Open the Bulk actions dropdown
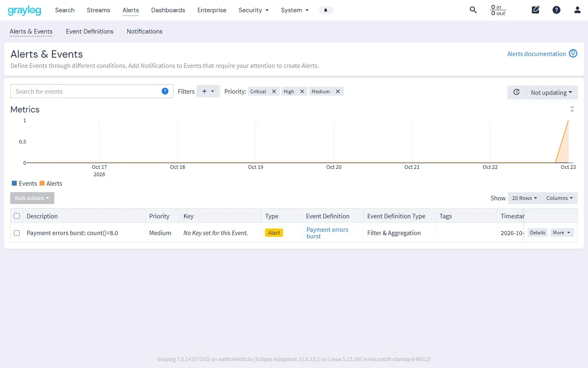This screenshot has height=368, width=588. point(32,198)
